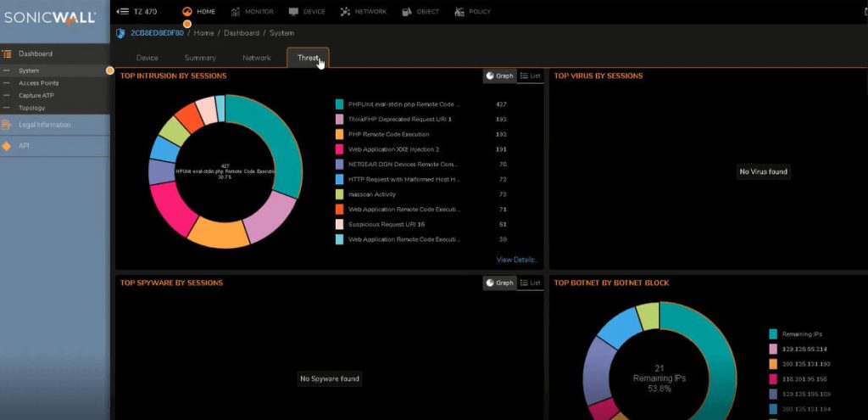Click the OBJECT icon in top bar
Image resolution: width=868 pixels, height=420 pixels.
(407, 12)
